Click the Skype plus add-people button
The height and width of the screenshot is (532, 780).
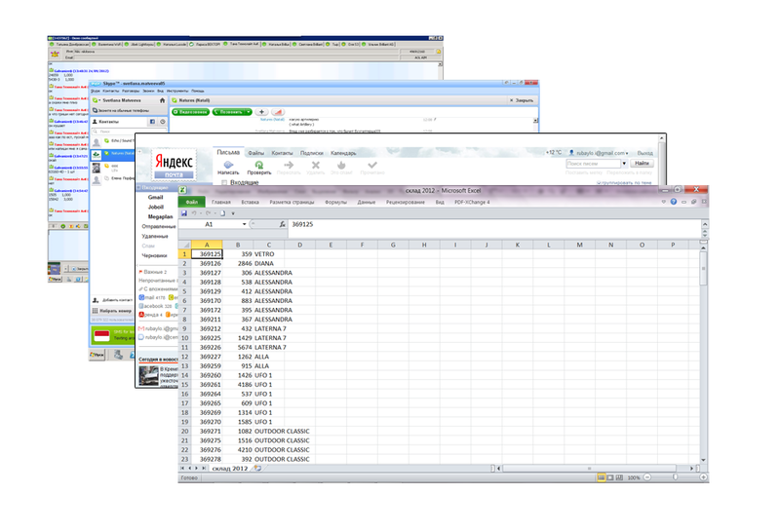click(x=261, y=112)
